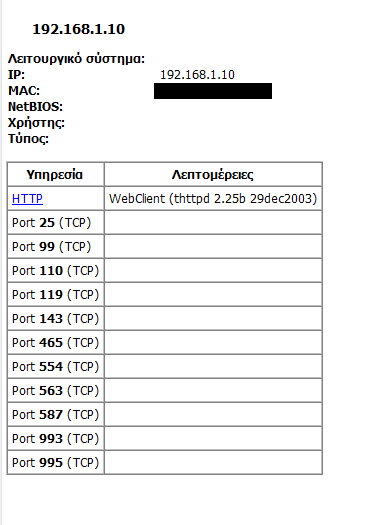Click the Port 99 (TCP) row
This screenshot has width=383, height=525.
(164, 247)
